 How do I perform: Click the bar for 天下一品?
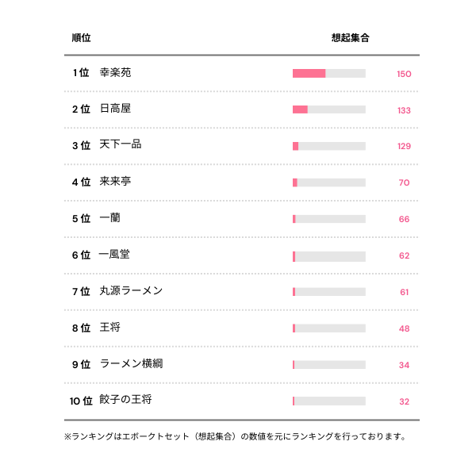point(328,146)
